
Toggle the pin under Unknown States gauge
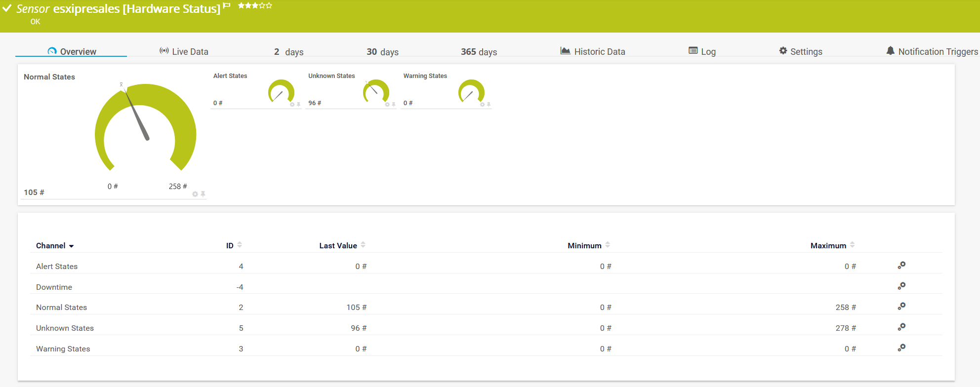tap(394, 105)
